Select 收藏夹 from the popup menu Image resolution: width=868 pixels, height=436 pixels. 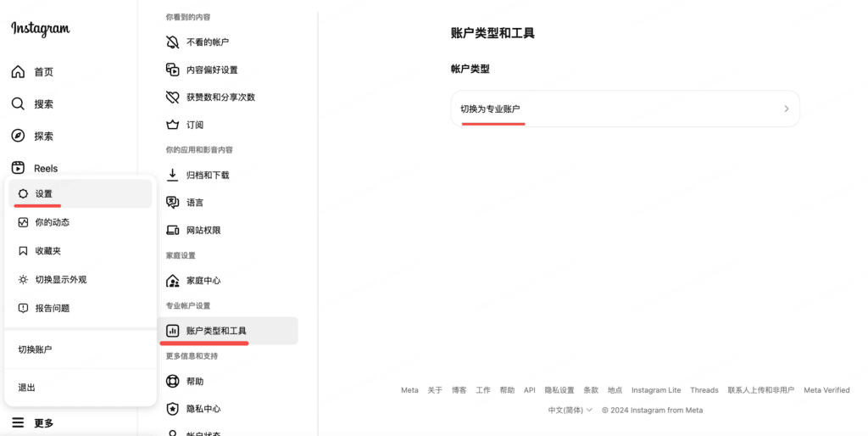click(81, 251)
